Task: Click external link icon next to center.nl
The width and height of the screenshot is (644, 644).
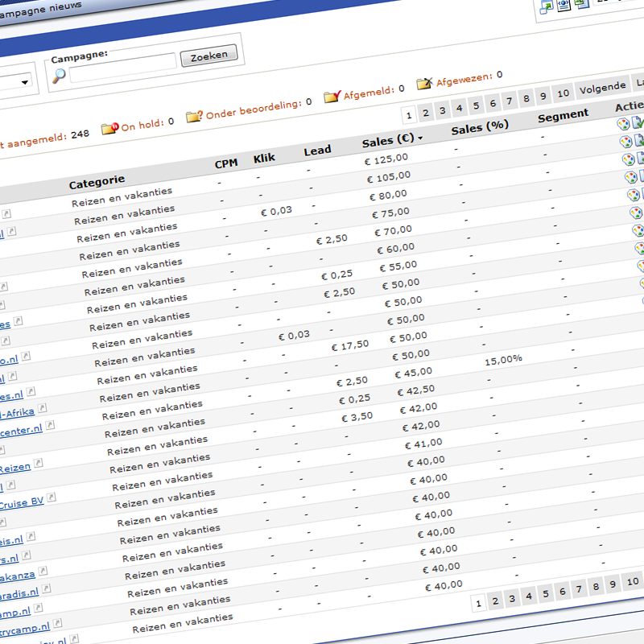Action: coord(50,425)
